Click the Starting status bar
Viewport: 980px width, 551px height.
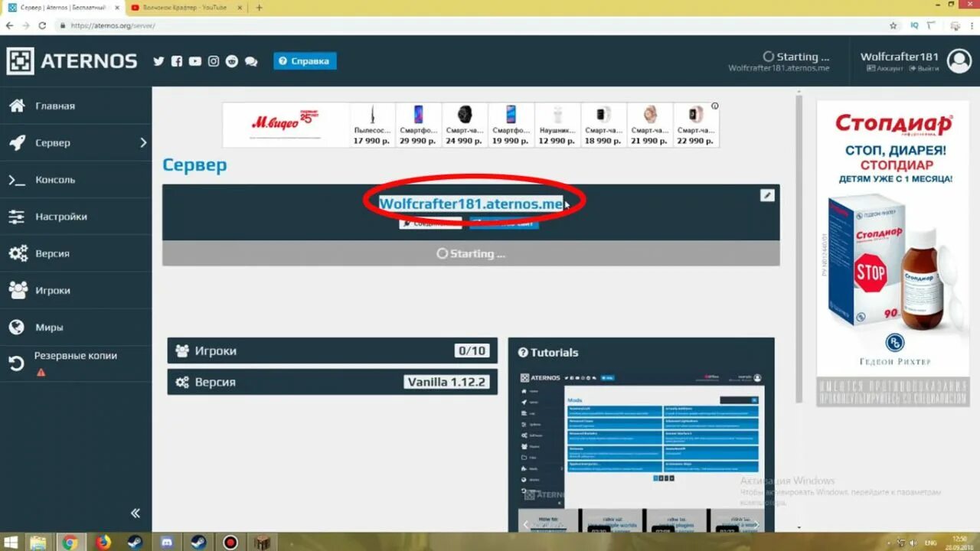point(471,253)
